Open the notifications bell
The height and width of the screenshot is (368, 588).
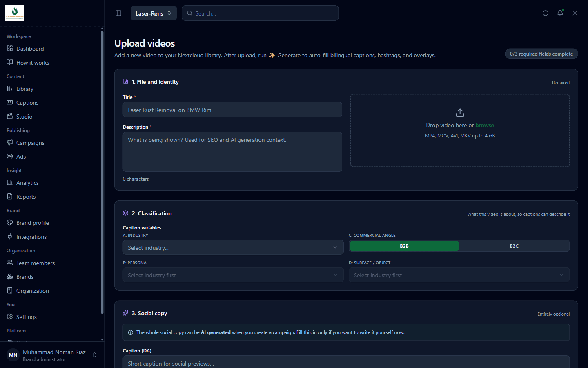pyautogui.click(x=560, y=13)
